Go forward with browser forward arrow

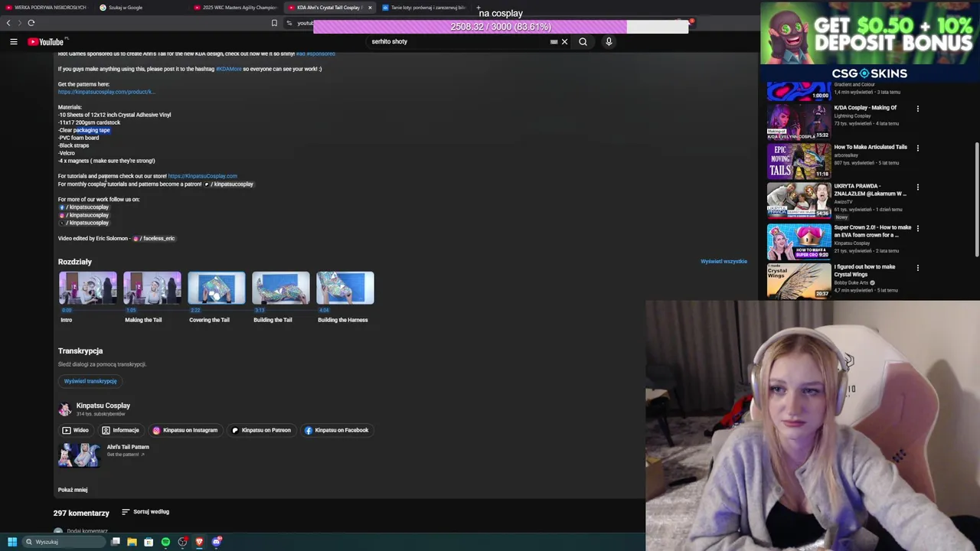pos(19,23)
